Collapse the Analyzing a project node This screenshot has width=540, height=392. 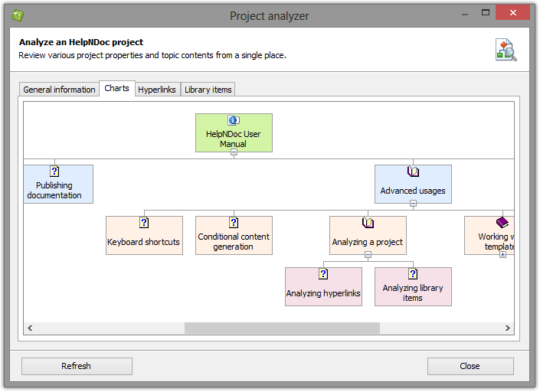pyautogui.click(x=368, y=255)
